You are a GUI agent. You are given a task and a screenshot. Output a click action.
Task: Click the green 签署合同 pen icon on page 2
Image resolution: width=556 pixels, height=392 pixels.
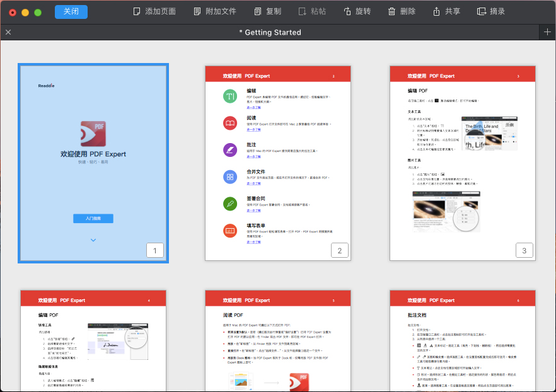(x=230, y=204)
